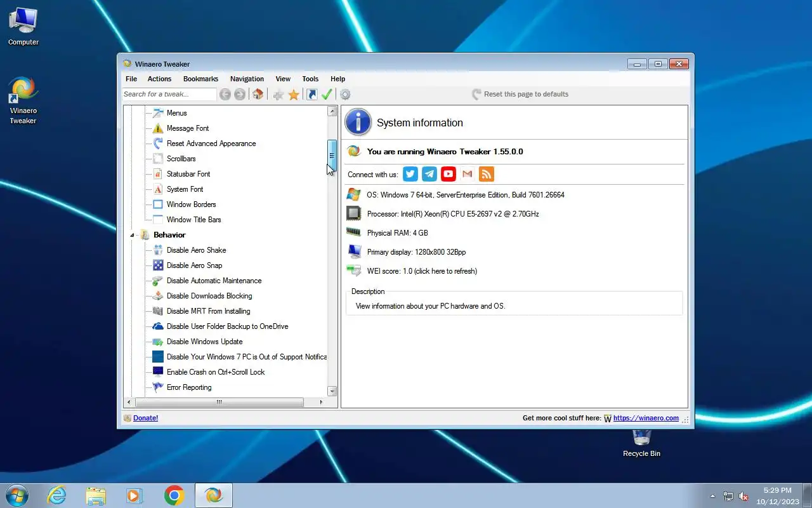
Task: Open the Help menu
Action: tap(338, 79)
